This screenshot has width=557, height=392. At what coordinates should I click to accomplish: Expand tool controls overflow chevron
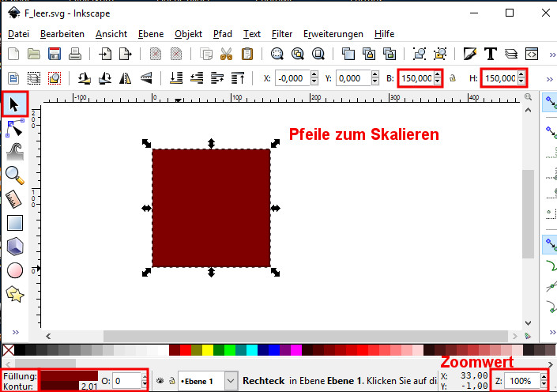point(550,79)
